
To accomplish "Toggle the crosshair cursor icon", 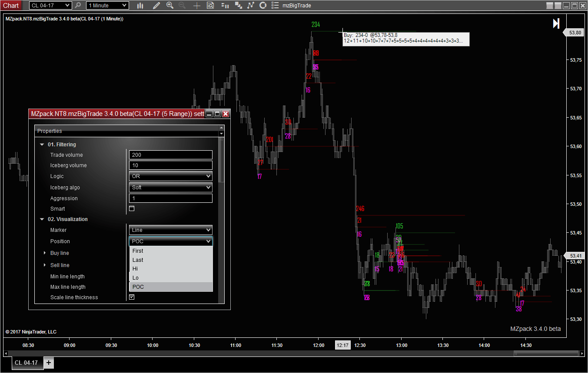I will (x=197, y=5).
